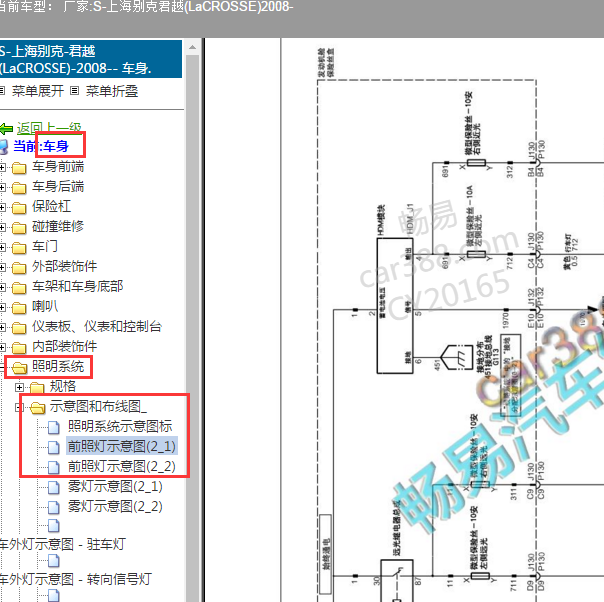Click 菜单展开 to expand all menus
604x602 pixels.
pyautogui.click(x=38, y=91)
